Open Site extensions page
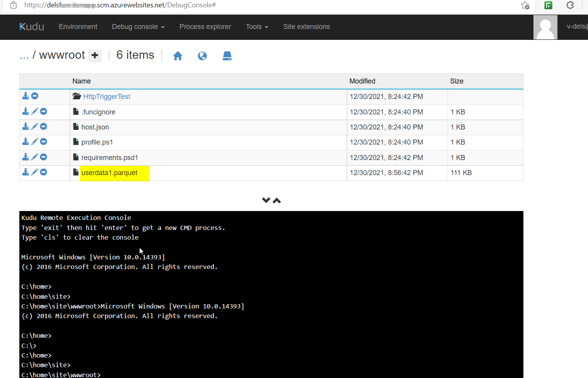 (306, 27)
